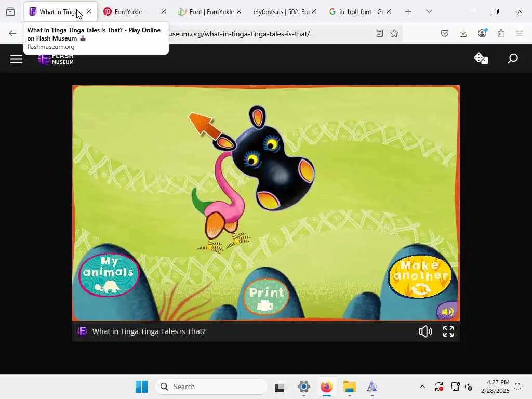Viewport: 532px width, 399px height.
Task: Click the Print button in game
Action: (x=267, y=297)
